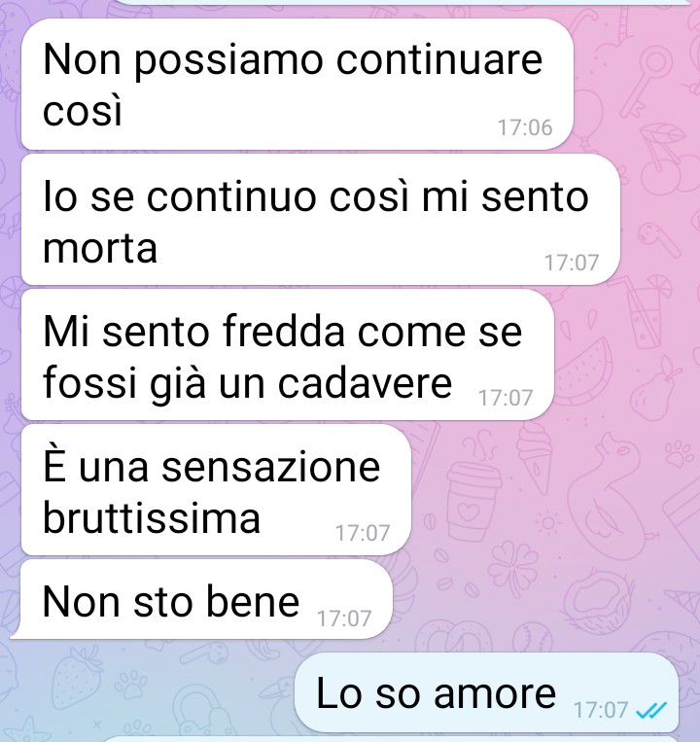Click the timestamp on "Lo so amore"
700x742 pixels.
click(600, 710)
